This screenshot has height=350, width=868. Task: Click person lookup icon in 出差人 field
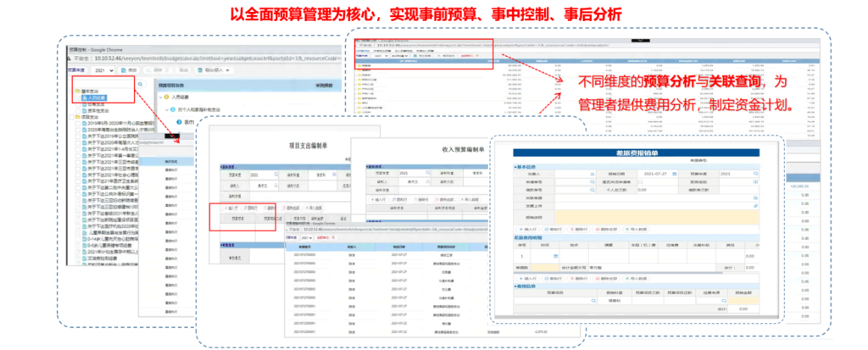click(x=593, y=173)
